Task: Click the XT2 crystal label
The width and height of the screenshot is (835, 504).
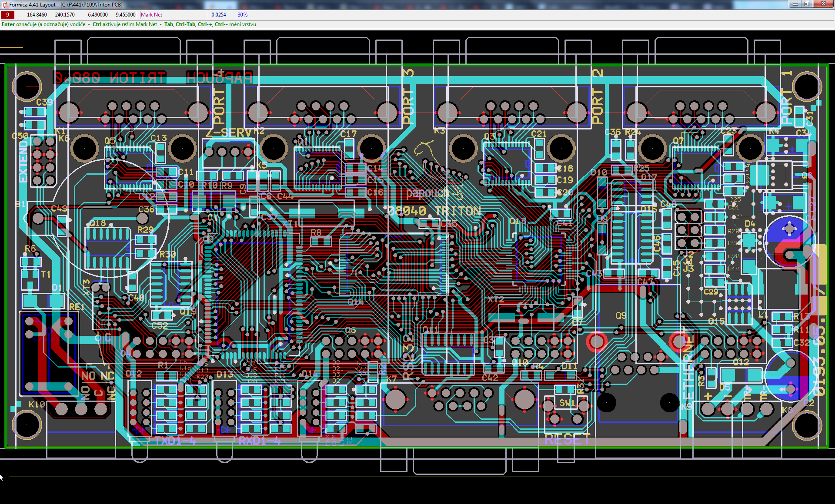Action: click(x=496, y=299)
